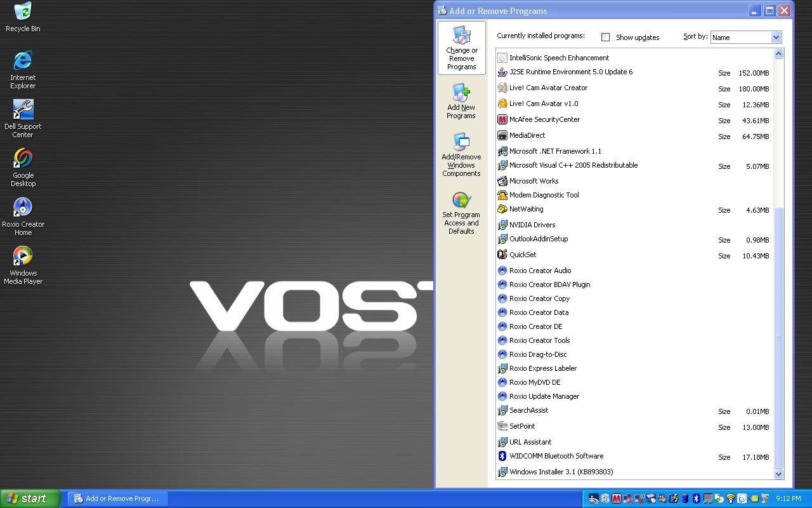Click the WIDCOMM Bluetooth Software icon

(x=502, y=457)
